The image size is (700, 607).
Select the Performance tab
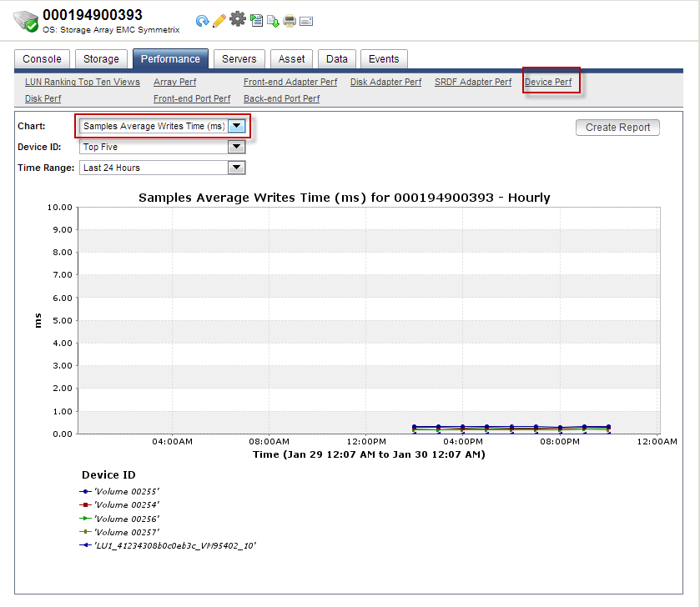170,59
